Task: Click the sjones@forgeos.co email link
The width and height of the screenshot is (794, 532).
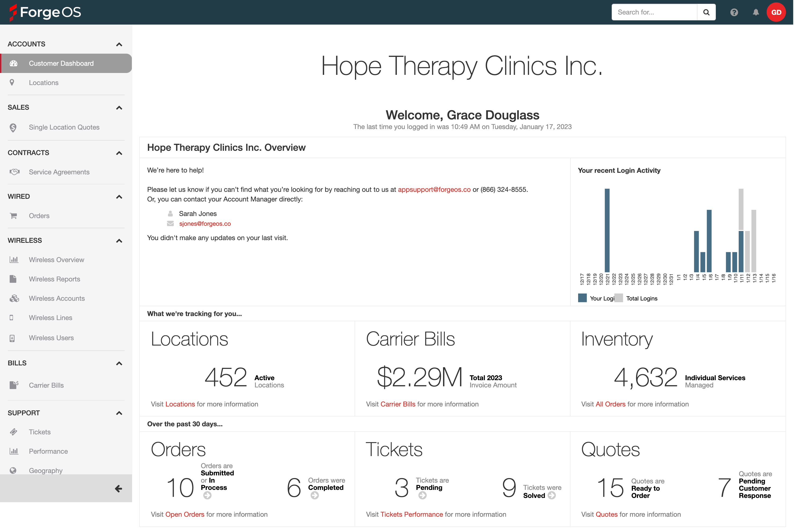Action: pyautogui.click(x=205, y=223)
